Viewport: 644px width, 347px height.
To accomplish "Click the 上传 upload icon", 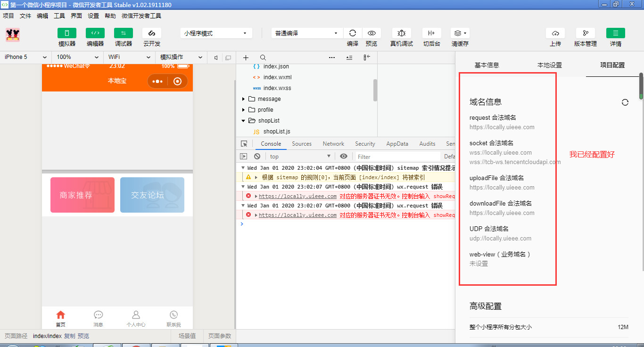I will (x=555, y=33).
